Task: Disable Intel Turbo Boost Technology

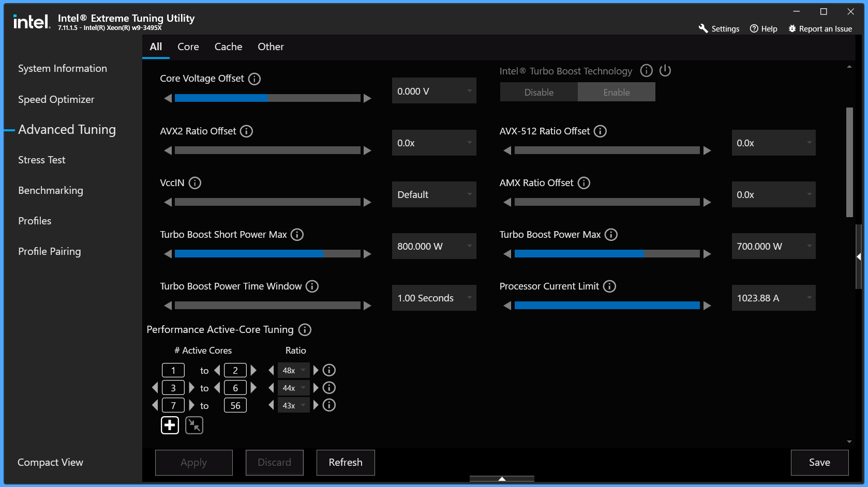Action: pos(539,92)
